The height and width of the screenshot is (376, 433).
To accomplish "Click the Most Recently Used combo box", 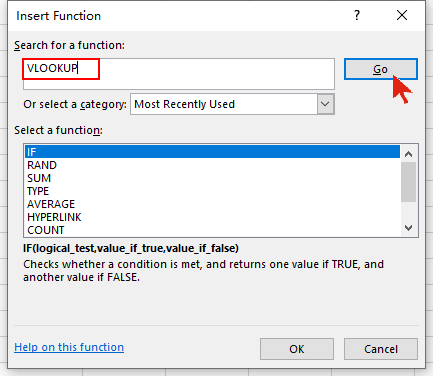I will tap(232, 104).
